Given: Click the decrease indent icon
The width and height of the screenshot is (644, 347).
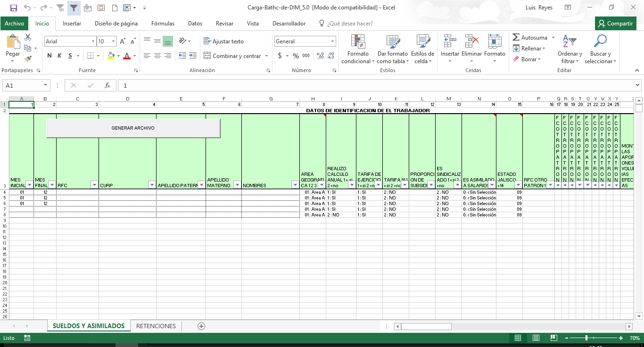Looking at the screenshot, I should point(182,56).
